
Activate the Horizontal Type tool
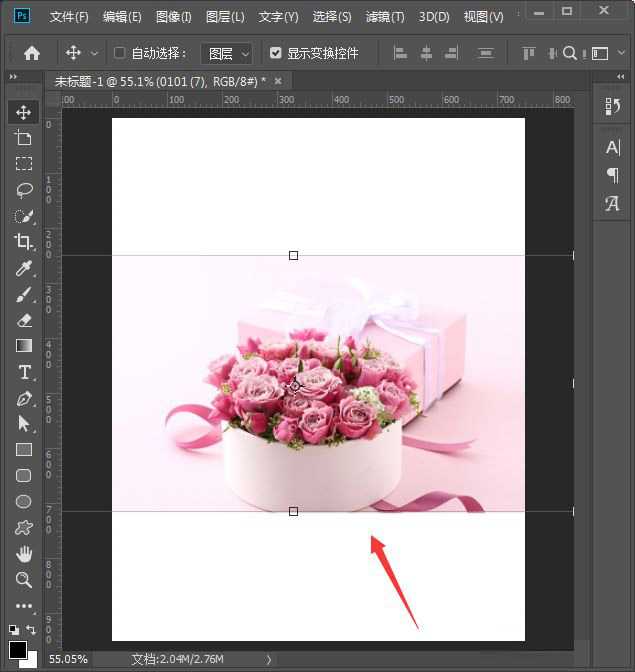24,372
